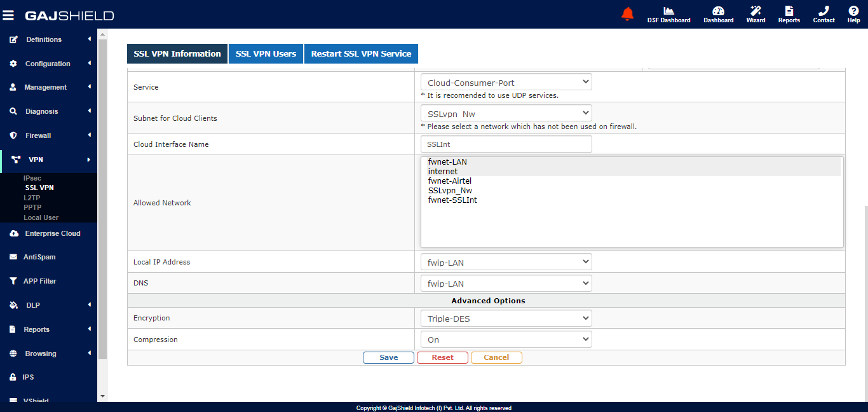Click the Definitions edit icon in sidebar
868x412 pixels.
coord(13,39)
